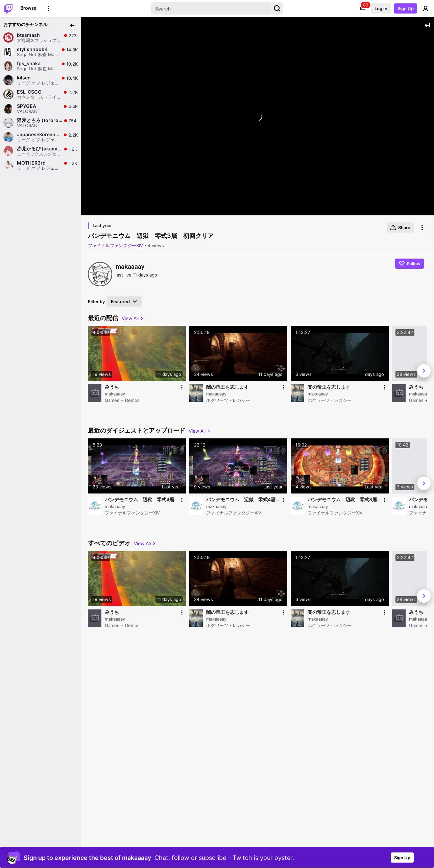The image size is (434, 868).
Task: Click the Final Fantasy XIV box art beside 8:20 video
Action: coord(95,506)
